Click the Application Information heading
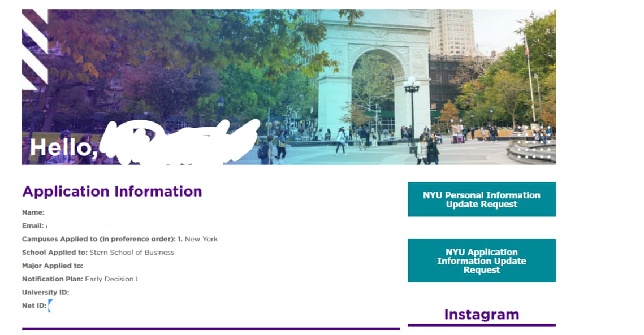The image size is (644, 335). pos(112,192)
